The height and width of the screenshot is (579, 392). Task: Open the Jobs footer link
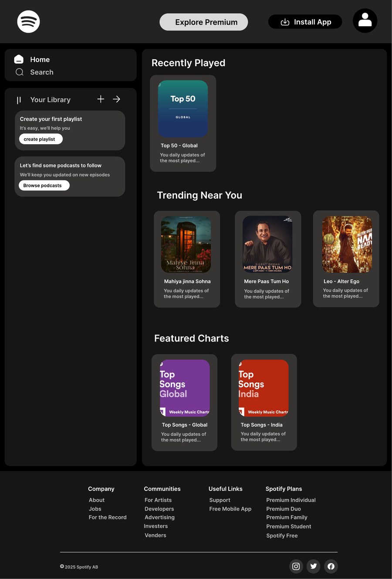95,509
